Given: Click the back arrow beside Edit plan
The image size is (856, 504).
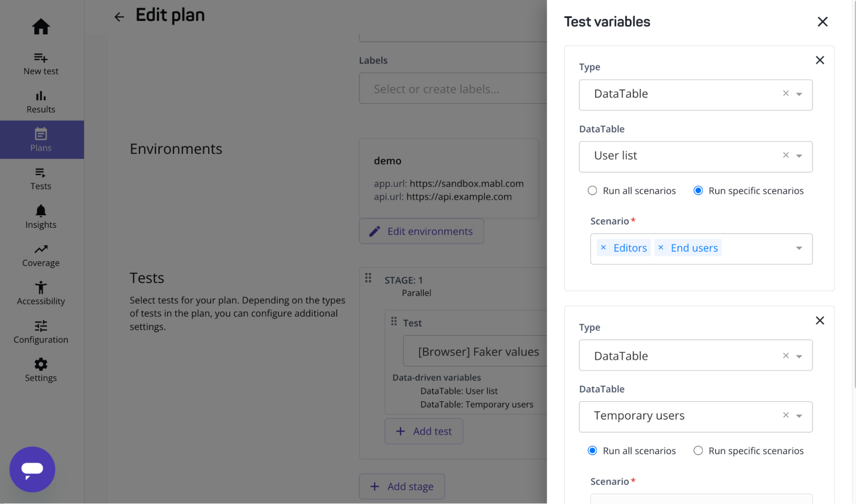Looking at the screenshot, I should click(119, 17).
